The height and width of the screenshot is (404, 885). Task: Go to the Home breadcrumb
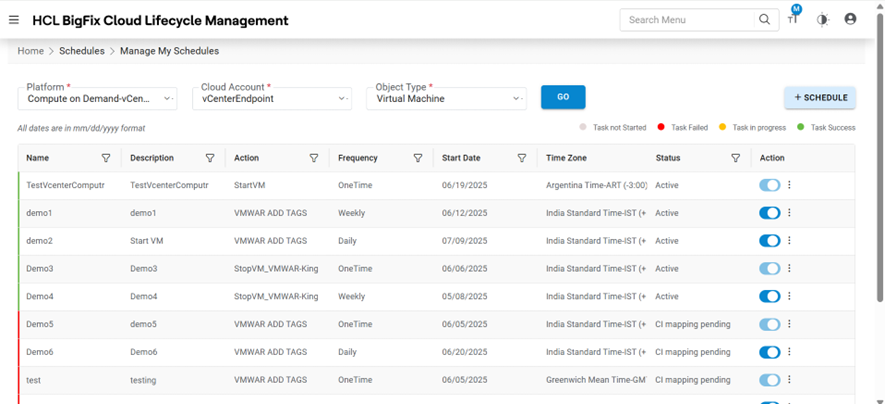pos(30,51)
